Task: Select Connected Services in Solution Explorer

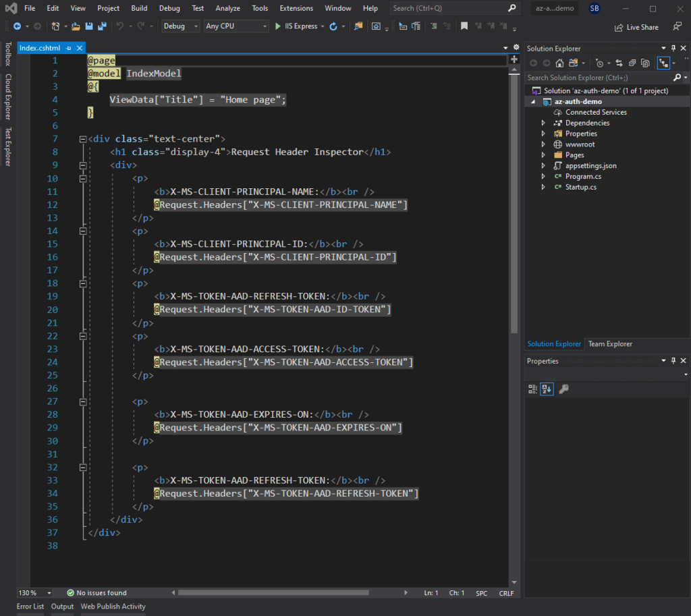Action: (x=596, y=113)
